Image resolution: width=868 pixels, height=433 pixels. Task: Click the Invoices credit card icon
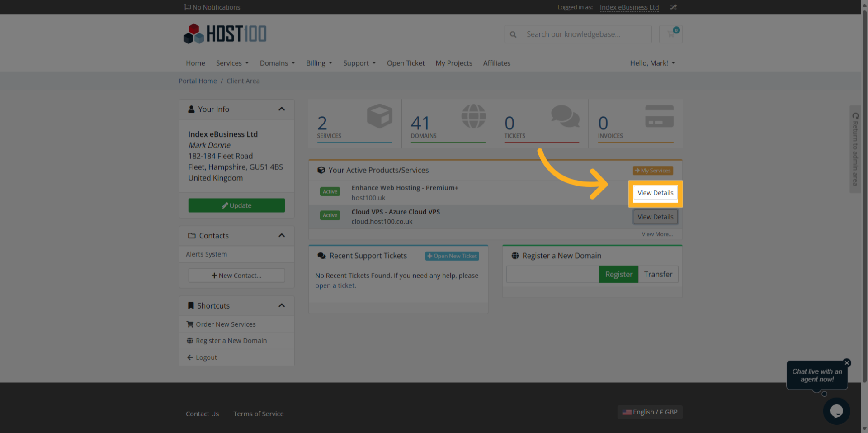pyautogui.click(x=659, y=116)
